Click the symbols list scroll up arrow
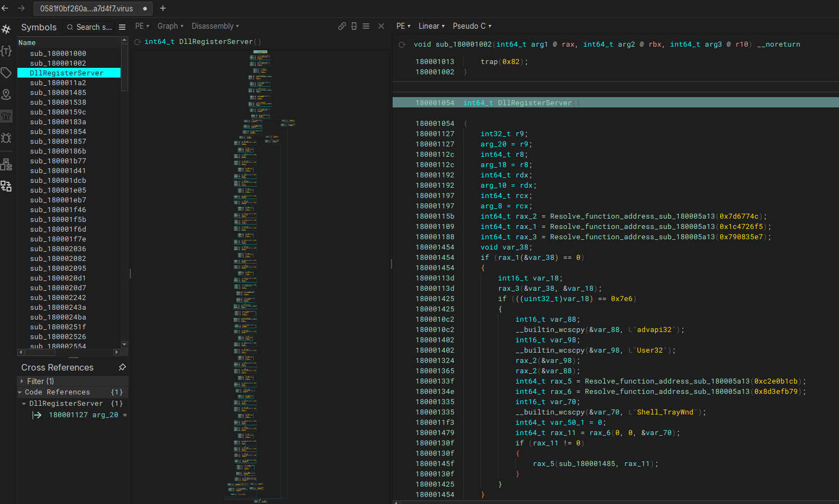 point(124,40)
